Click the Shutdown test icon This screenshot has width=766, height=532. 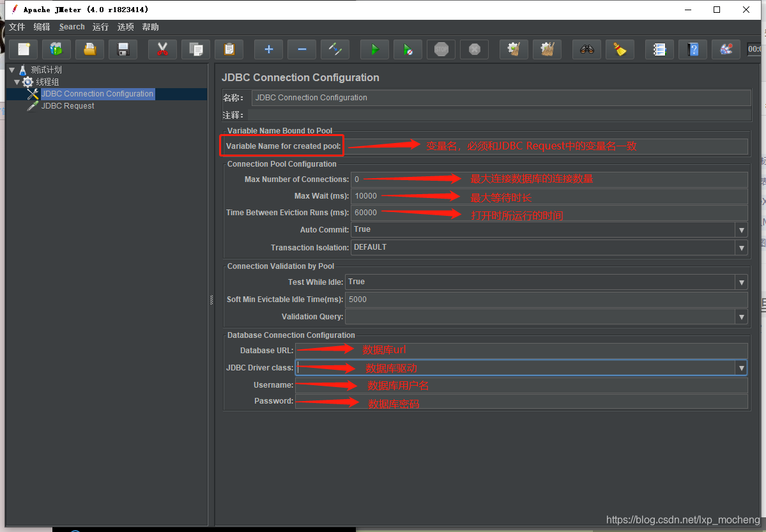click(x=474, y=49)
